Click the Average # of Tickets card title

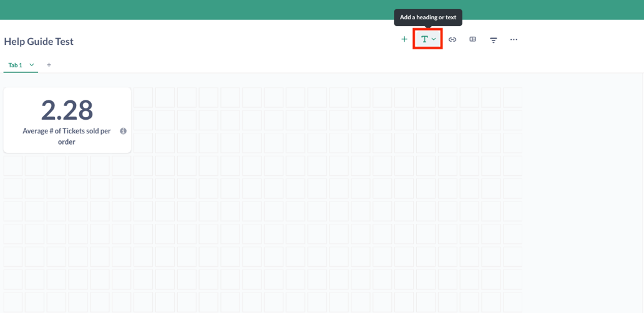click(67, 136)
